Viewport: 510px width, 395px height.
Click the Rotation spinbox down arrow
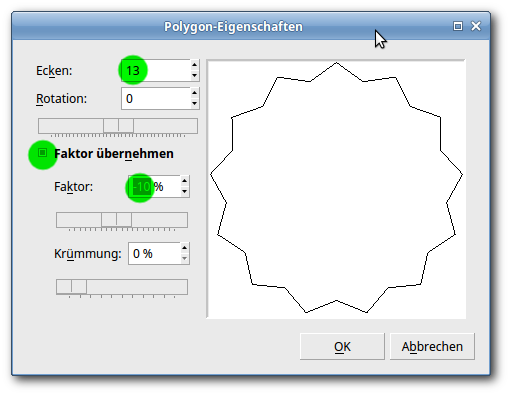click(195, 104)
